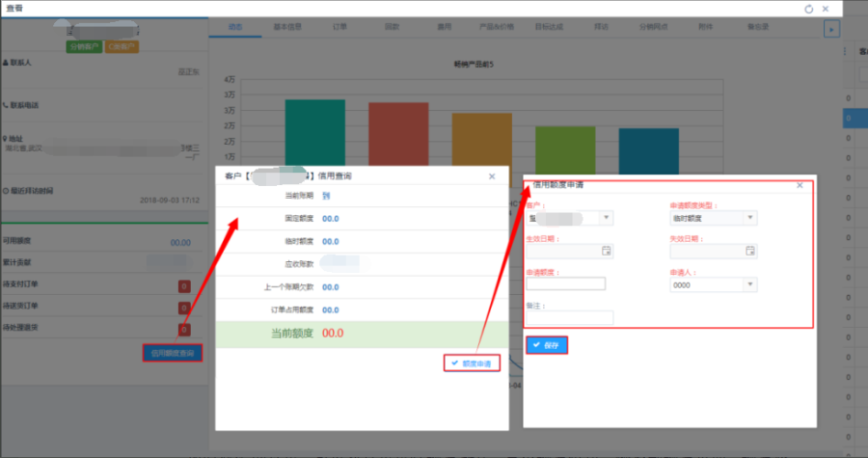The image size is (868, 458).
Task: Expand the 申请额度类型 dropdown
Action: pyautogui.click(x=749, y=218)
